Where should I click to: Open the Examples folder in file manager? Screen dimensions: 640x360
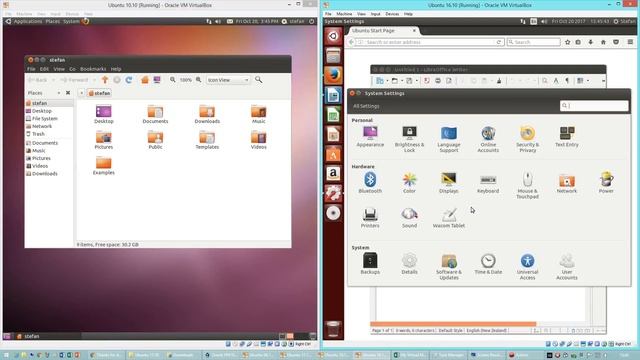tap(104, 166)
